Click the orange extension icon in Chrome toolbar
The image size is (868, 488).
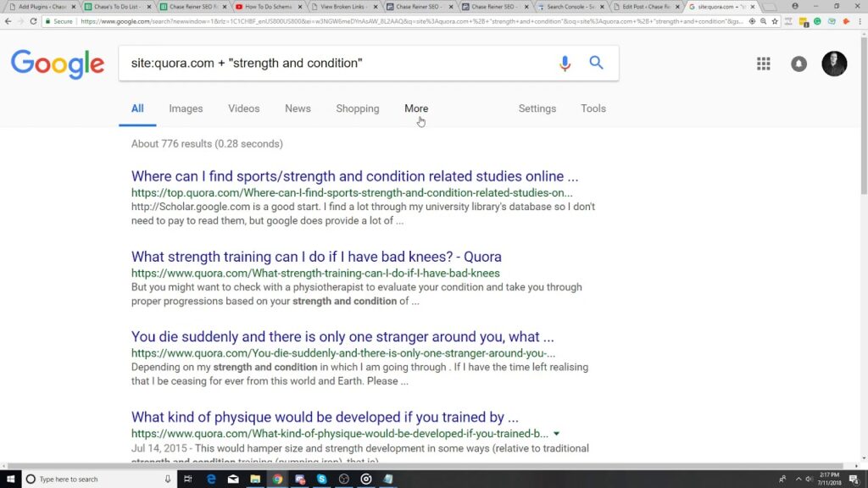coord(846,21)
